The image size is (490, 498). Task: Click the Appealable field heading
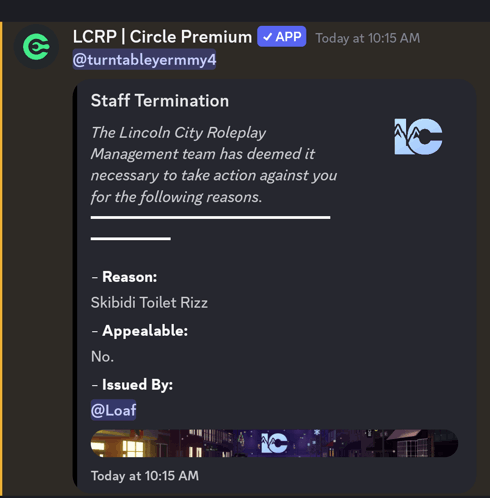point(145,331)
